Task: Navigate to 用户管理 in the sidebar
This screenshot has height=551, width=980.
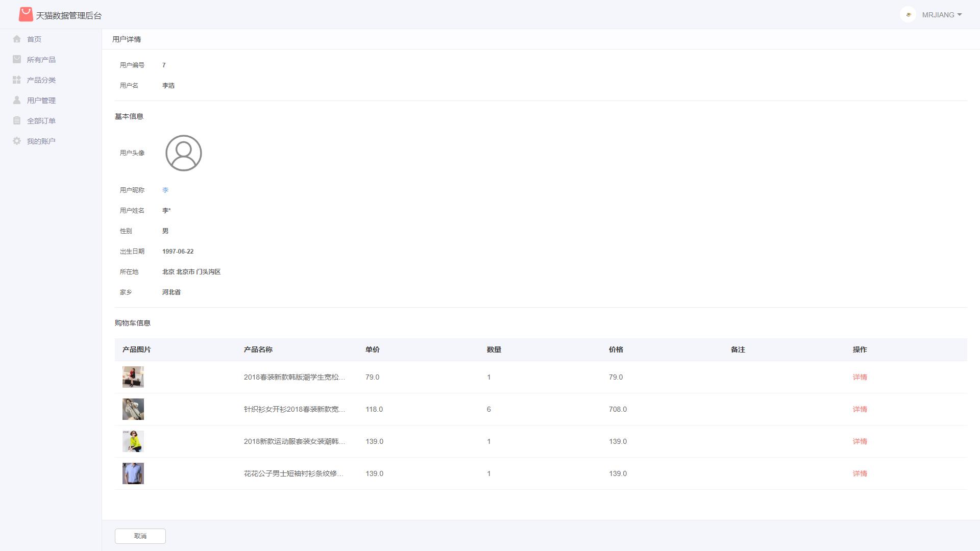Action: coord(41,100)
